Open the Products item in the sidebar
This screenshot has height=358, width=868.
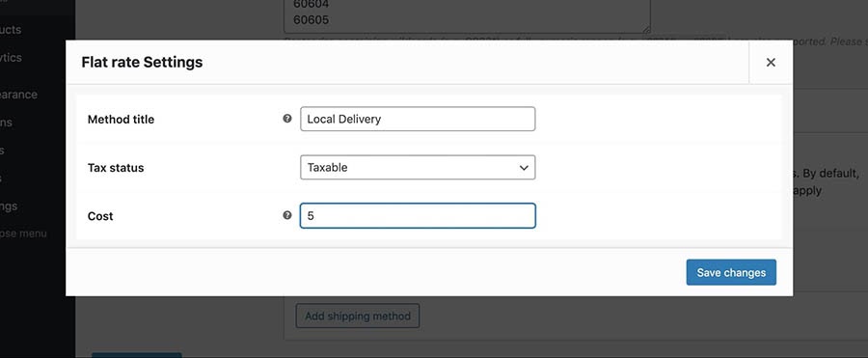pos(11,29)
